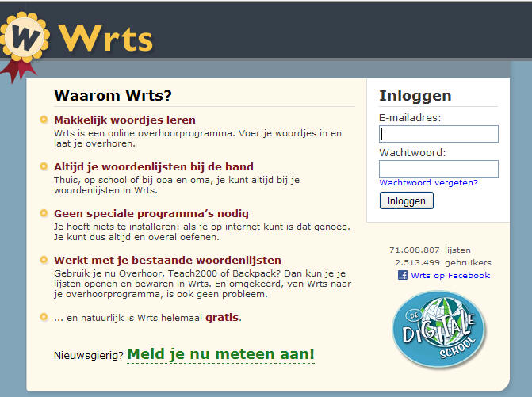Click the Waarom Wrts? title
Viewport: 532px width, 397px height.
(x=113, y=96)
